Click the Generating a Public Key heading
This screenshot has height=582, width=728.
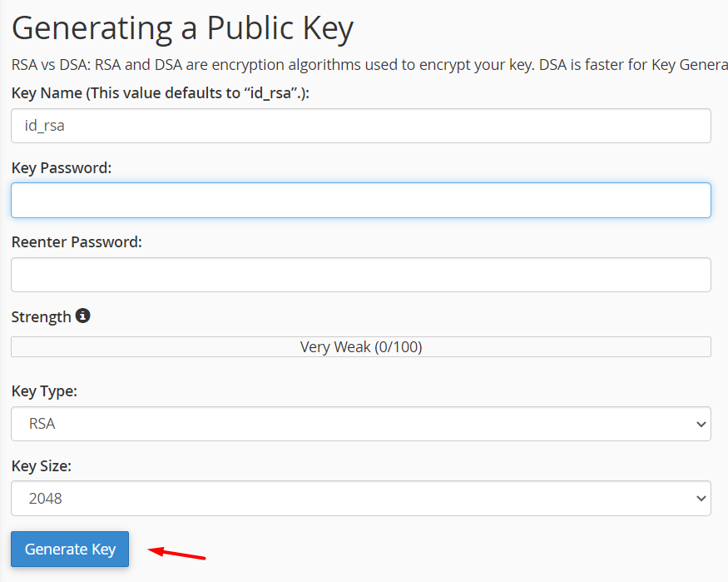click(182, 29)
